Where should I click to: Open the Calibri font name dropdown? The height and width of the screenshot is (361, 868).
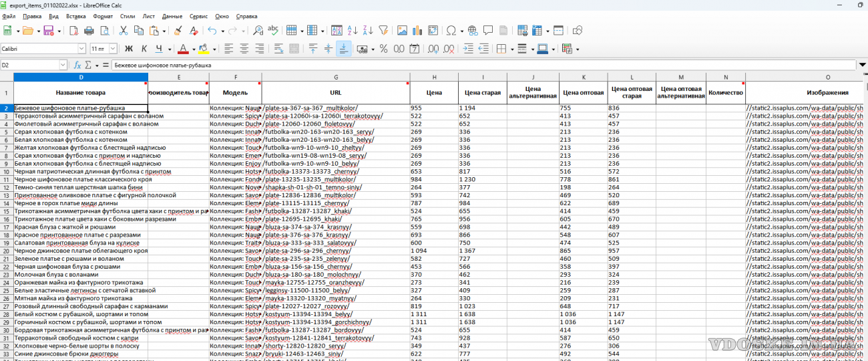pyautogui.click(x=82, y=49)
